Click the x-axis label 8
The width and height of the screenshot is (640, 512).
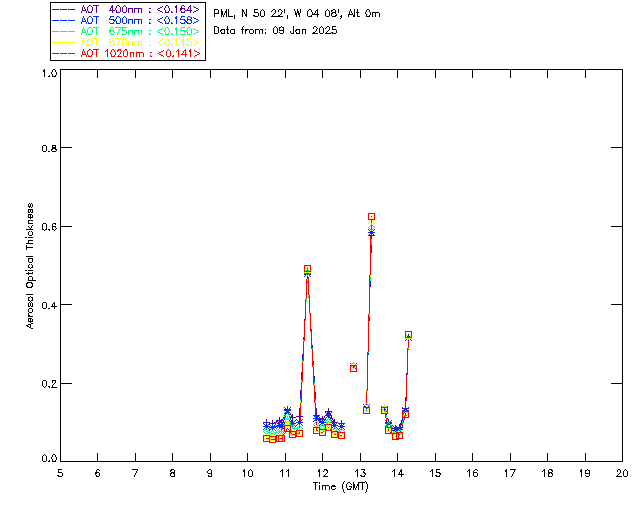(173, 473)
